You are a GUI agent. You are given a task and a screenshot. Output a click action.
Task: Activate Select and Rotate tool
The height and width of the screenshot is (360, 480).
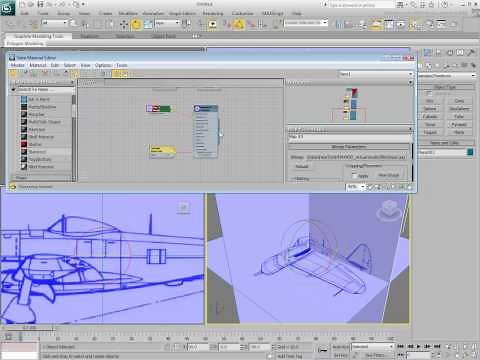pos(136,24)
